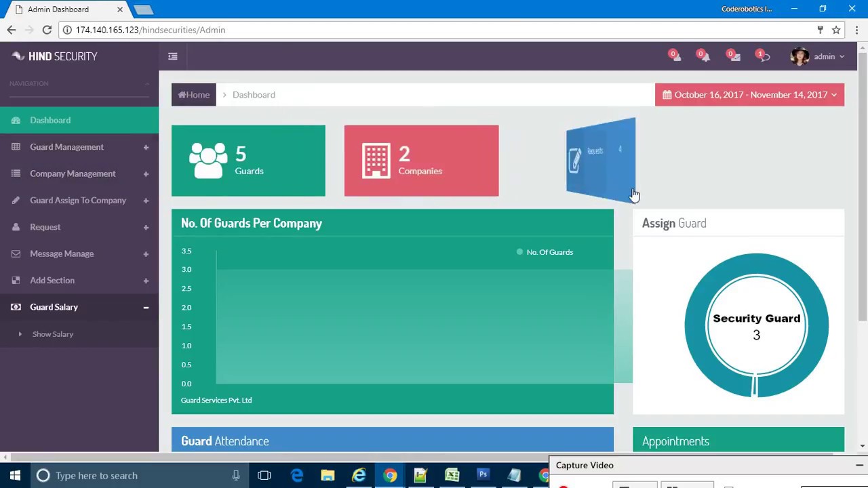Image resolution: width=868 pixels, height=488 pixels.
Task: Open the date range picker October 16 - November 14
Action: tap(749, 95)
